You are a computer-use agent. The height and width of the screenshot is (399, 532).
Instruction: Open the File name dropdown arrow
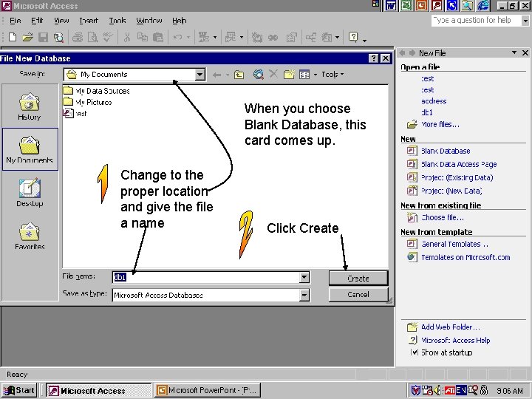(x=304, y=277)
